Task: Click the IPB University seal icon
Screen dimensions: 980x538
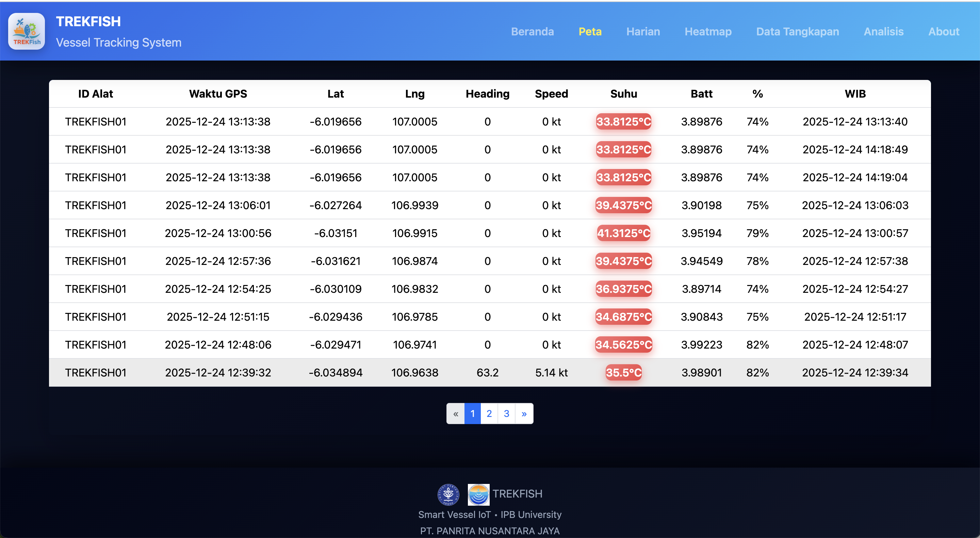Action: tap(448, 494)
